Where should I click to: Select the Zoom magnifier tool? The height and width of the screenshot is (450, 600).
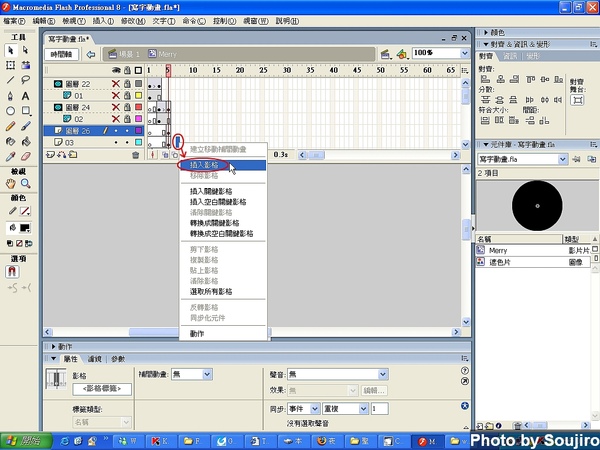26,184
